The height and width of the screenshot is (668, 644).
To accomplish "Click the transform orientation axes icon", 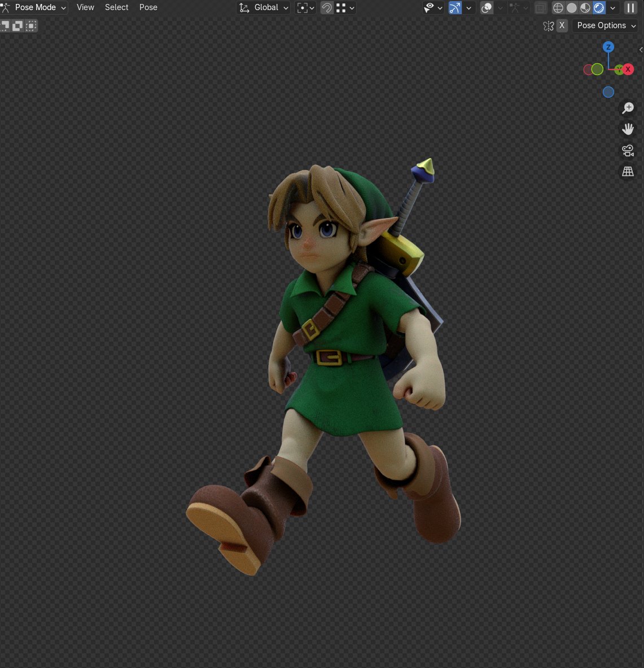I will click(244, 8).
